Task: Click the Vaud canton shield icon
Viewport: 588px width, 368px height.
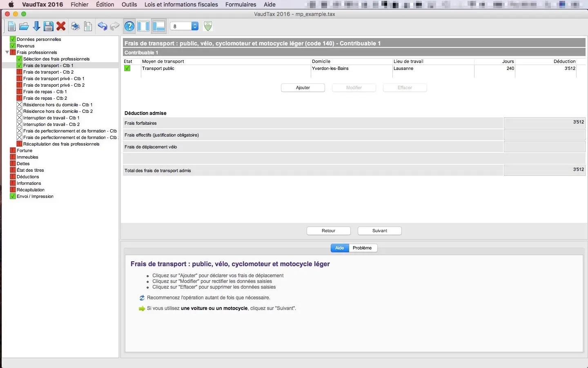Action: coord(208,27)
